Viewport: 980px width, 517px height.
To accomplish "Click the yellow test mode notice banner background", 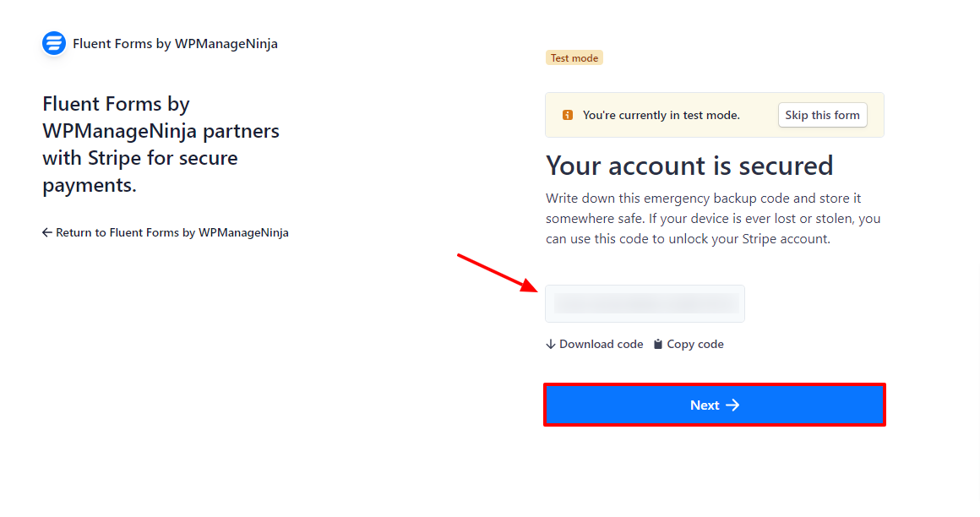I will tap(715, 115).
